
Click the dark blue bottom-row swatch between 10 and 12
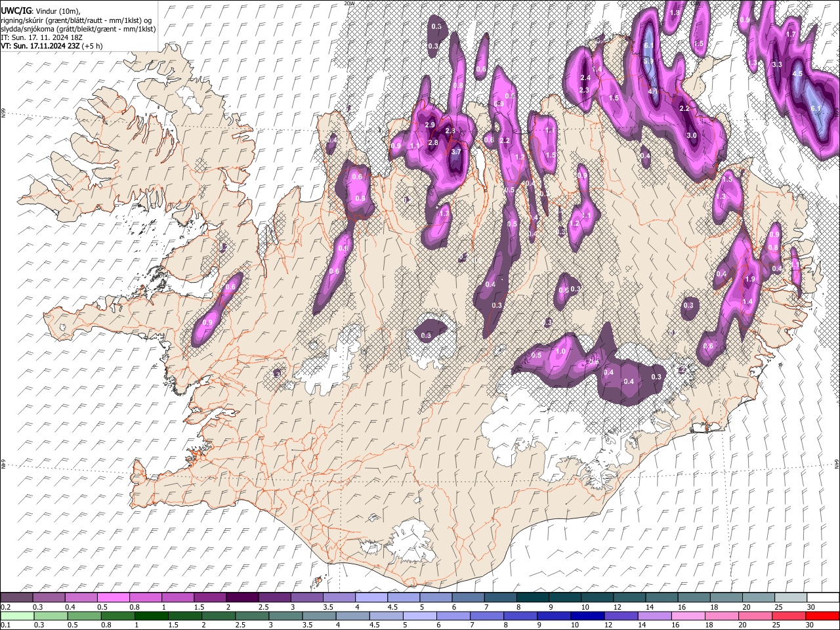[587, 616]
